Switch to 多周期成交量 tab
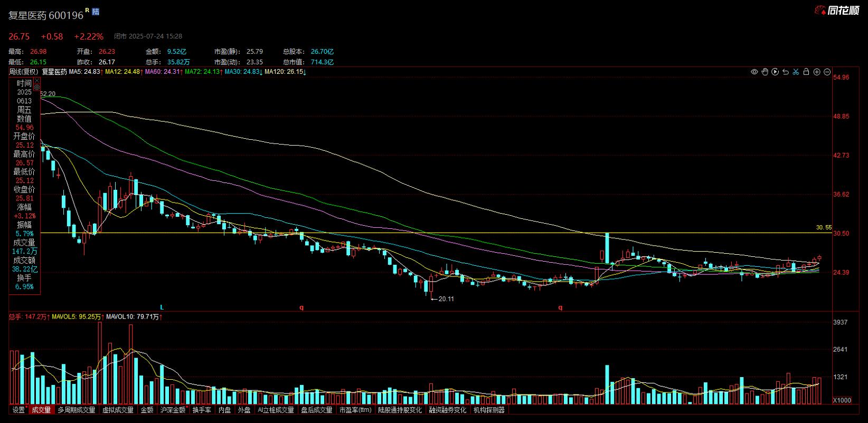This screenshot has height=423, width=868. [x=77, y=410]
